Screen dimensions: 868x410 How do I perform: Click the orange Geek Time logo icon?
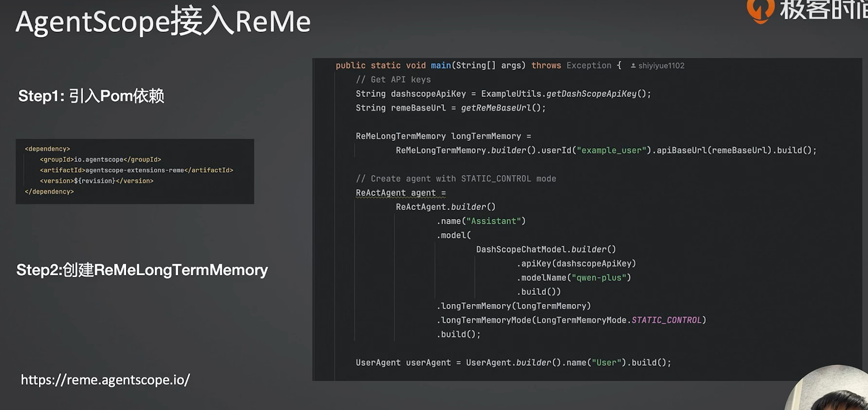pos(760,10)
